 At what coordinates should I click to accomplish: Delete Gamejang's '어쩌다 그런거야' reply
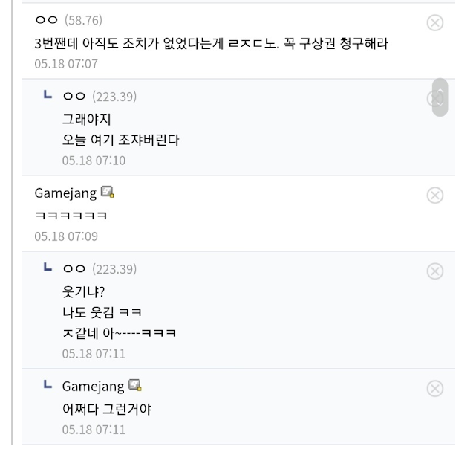(x=435, y=388)
